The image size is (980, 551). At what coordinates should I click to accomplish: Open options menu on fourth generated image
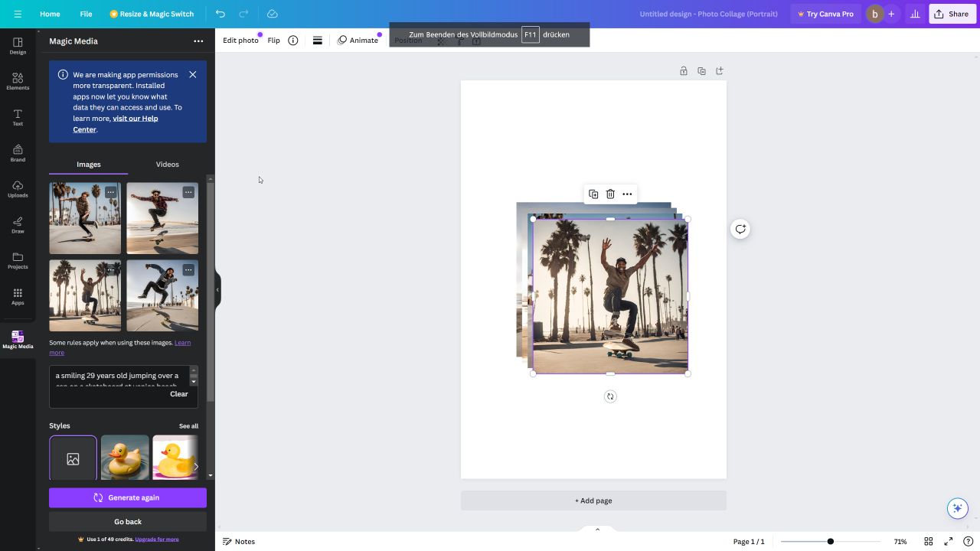point(188,270)
